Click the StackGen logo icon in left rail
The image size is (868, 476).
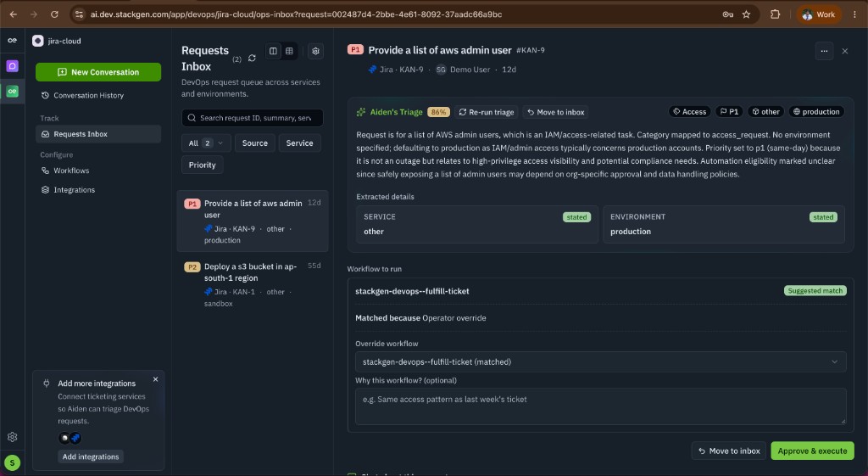coord(12,41)
